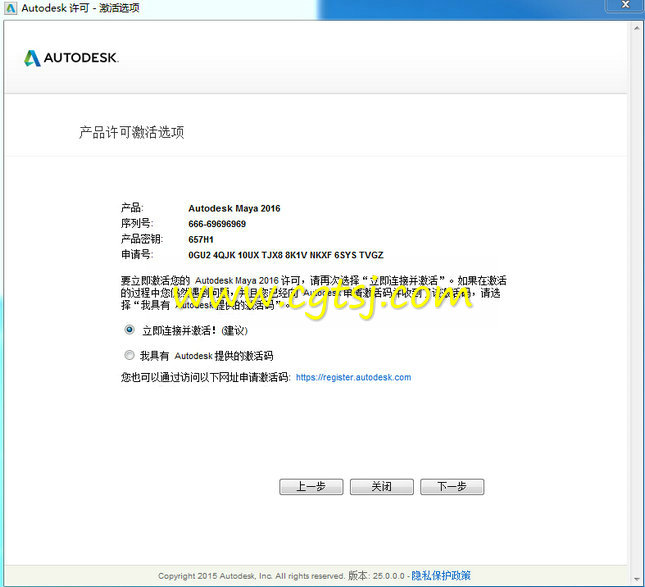Click the 上一步 (Back) button

pos(311,487)
